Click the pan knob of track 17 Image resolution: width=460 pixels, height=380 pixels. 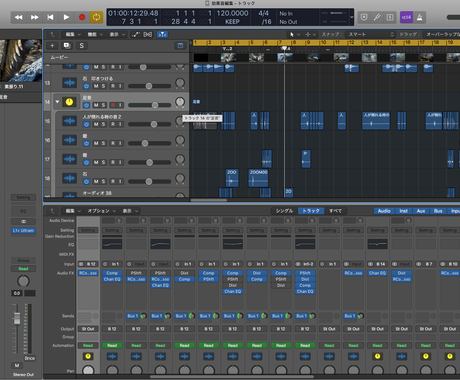click(180, 159)
